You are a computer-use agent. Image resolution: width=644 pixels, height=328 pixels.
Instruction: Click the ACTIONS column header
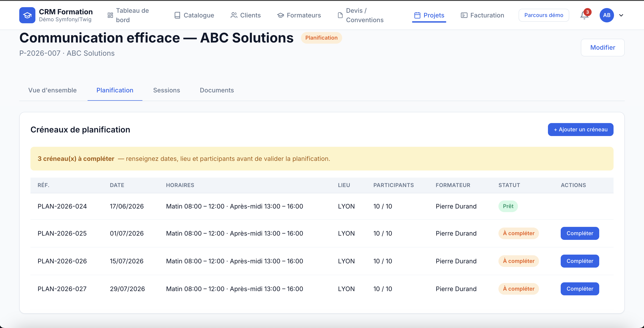[573, 185]
